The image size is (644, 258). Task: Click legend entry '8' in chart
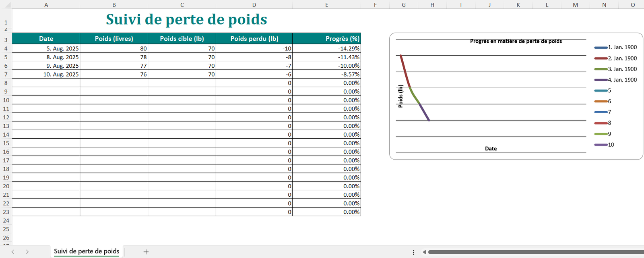click(x=603, y=123)
